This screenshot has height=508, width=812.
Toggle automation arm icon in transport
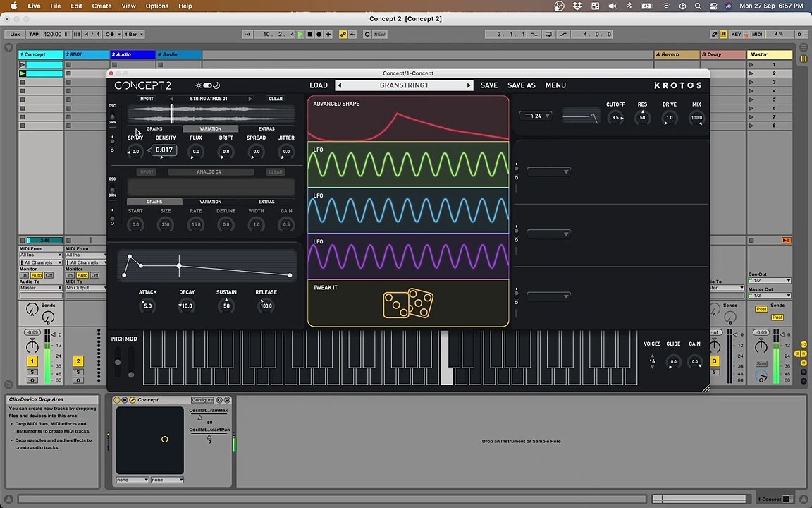(343, 34)
